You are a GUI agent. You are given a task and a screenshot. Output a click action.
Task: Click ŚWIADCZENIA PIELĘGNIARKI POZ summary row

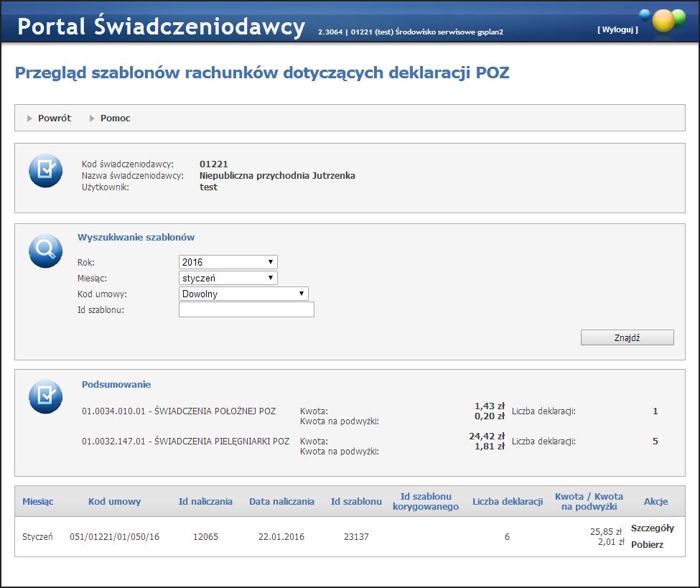pyautogui.click(x=185, y=441)
